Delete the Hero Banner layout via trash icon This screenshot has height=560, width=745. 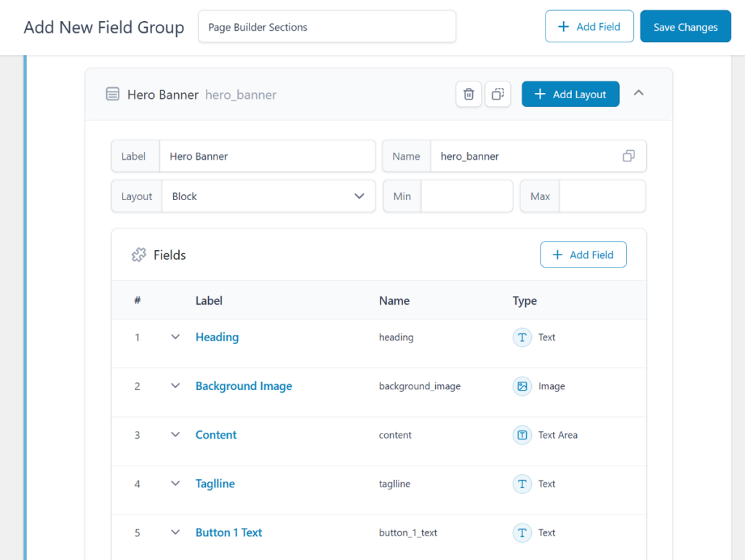point(469,94)
